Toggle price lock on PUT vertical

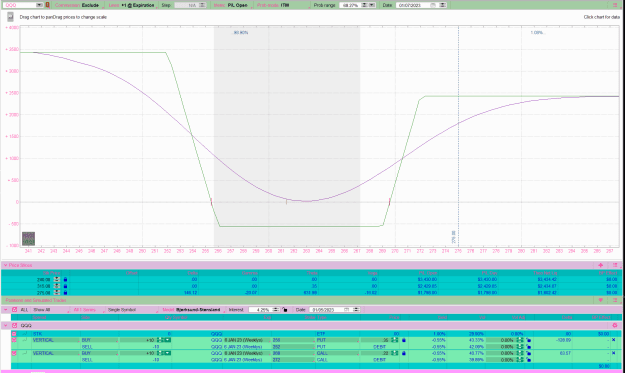404,340
